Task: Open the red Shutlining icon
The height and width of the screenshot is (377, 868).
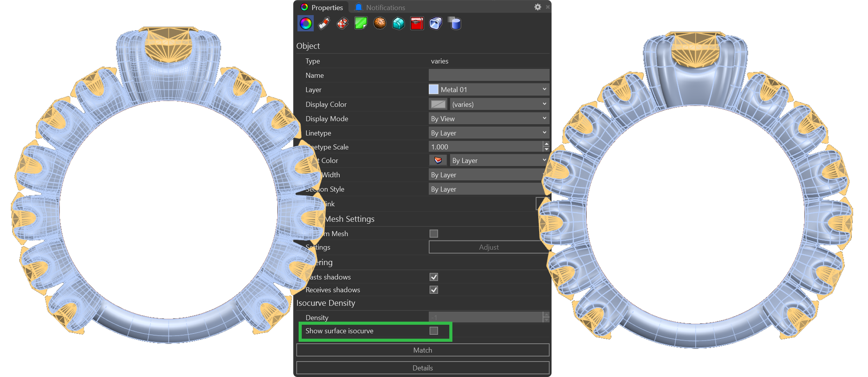Action: 417,24
